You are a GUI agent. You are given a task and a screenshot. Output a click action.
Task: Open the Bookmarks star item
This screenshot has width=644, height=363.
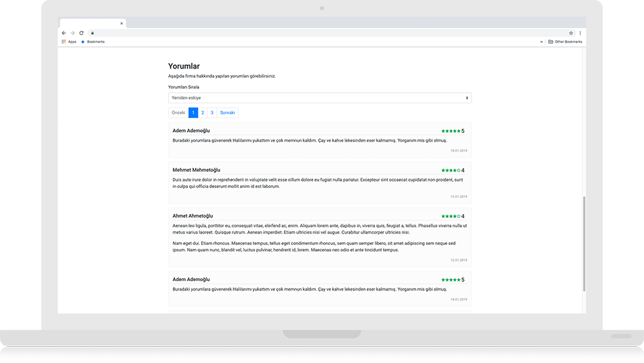93,42
